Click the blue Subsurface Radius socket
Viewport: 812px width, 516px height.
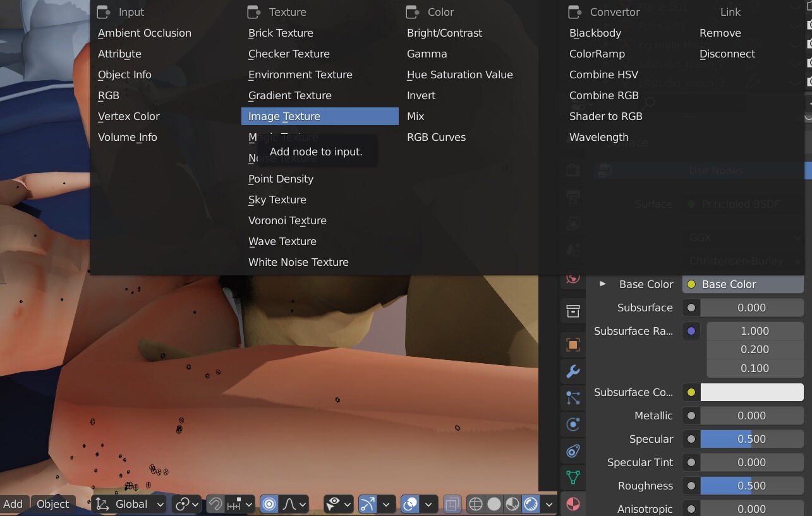(x=691, y=331)
